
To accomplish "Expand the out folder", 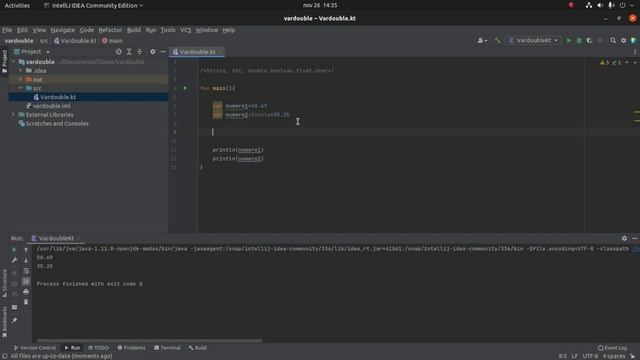I will coord(20,79).
